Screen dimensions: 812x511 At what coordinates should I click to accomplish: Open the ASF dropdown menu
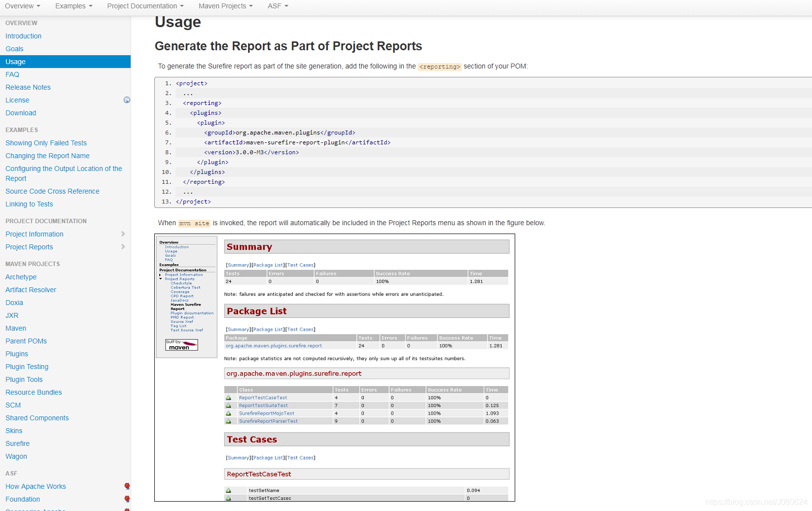point(278,6)
